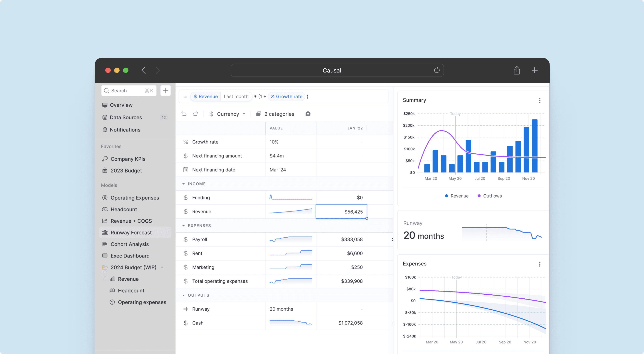644x354 pixels.
Task: Collapse the OUTPUTS section
Action: [184, 295]
